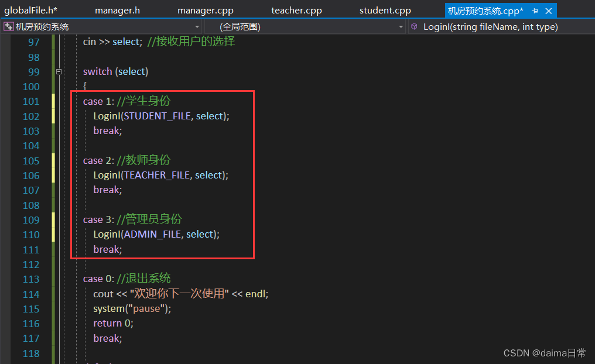Open the manager.cpp tab

pos(206,10)
